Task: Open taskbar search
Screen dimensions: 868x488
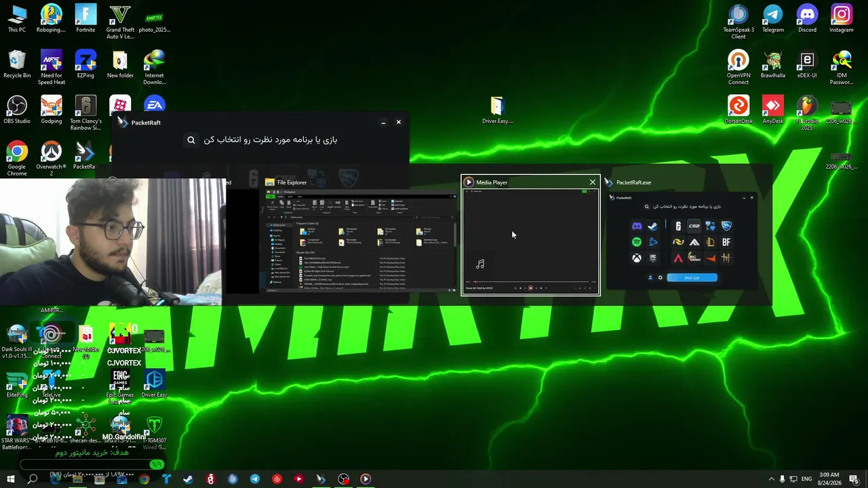Action: (33, 479)
